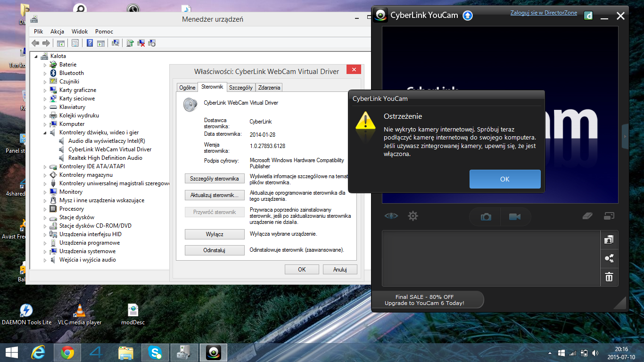Click OK in the driver properties dialog
644x362 pixels.
coord(302,270)
